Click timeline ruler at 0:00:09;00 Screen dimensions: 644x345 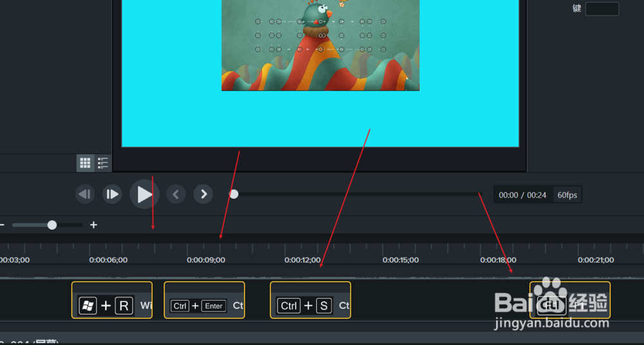point(206,260)
